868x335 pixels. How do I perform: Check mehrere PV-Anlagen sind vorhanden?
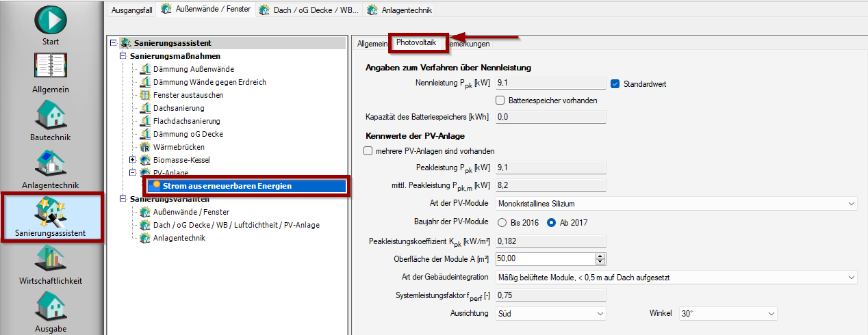[368, 151]
